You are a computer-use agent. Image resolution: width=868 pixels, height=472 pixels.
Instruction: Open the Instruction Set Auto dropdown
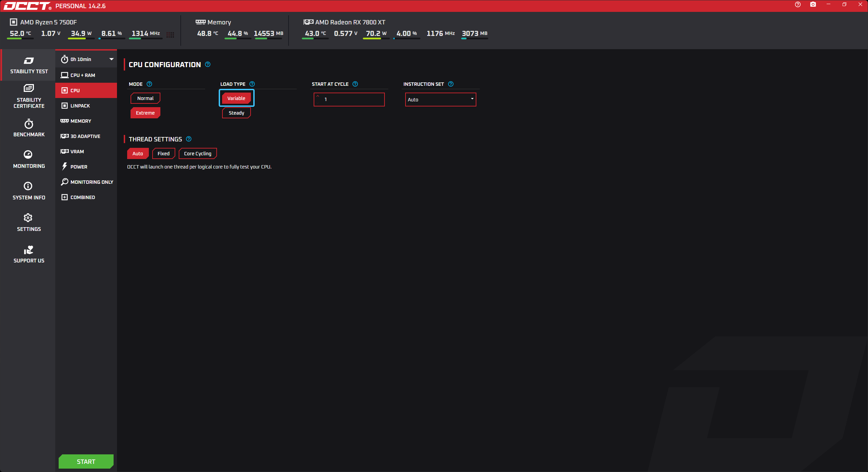tap(440, 99)
